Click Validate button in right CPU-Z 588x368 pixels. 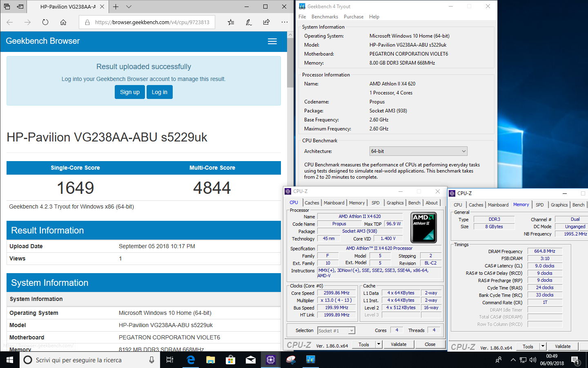pyautogui.click(x=563, y=347)
